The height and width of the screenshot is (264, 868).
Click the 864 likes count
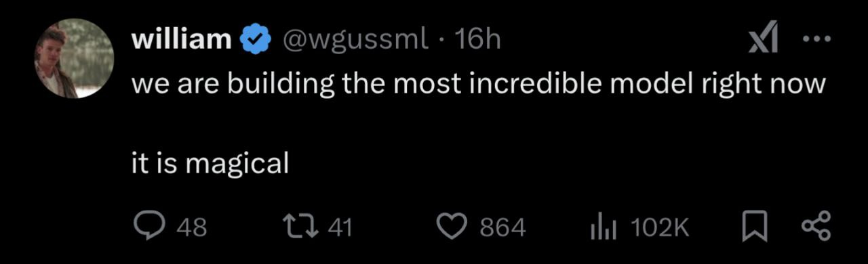tap(502, 227)
